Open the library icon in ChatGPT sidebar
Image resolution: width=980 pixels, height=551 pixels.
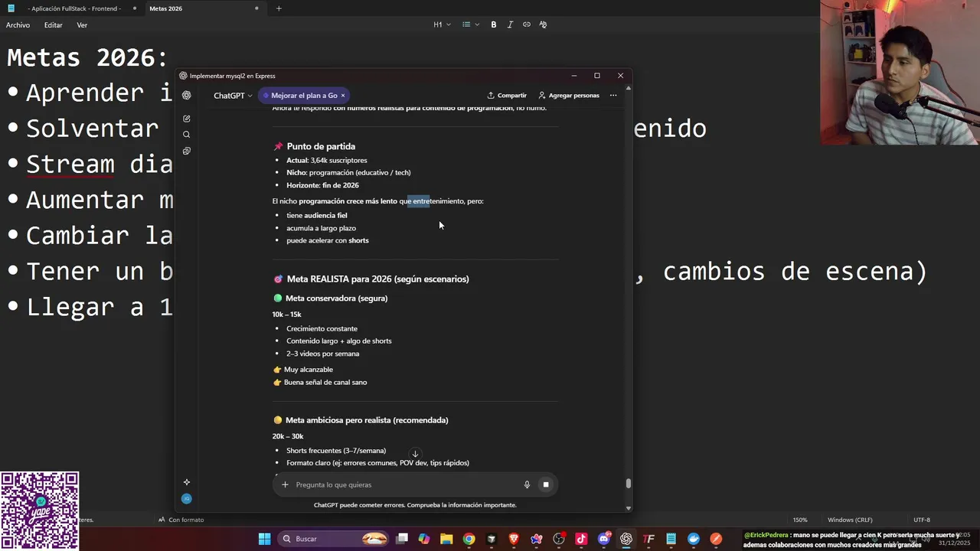(187, 151)
